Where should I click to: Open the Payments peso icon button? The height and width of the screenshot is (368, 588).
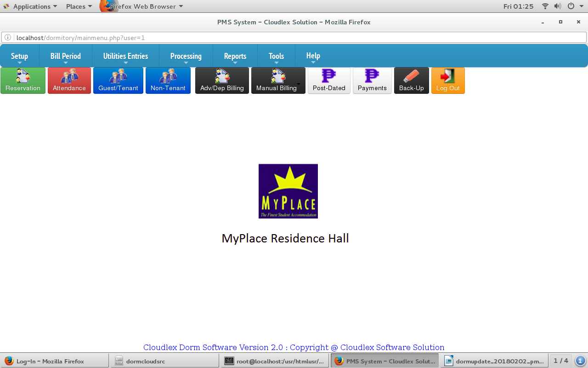pyautogui.click(x=372, y=81)
